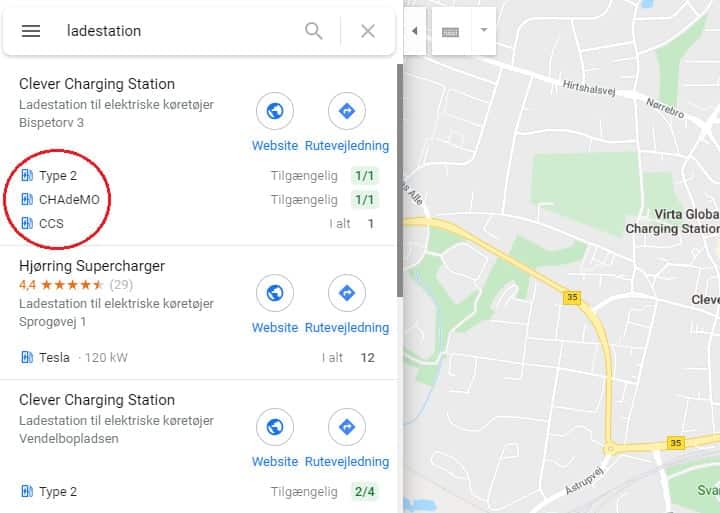Open the first Clever Charging Station result

point(97,84)
